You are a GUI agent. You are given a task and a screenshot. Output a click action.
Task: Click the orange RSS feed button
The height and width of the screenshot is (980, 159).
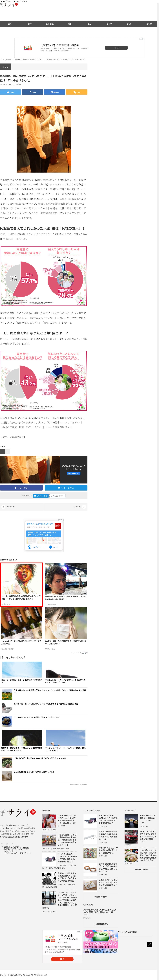tap(77, 92)
